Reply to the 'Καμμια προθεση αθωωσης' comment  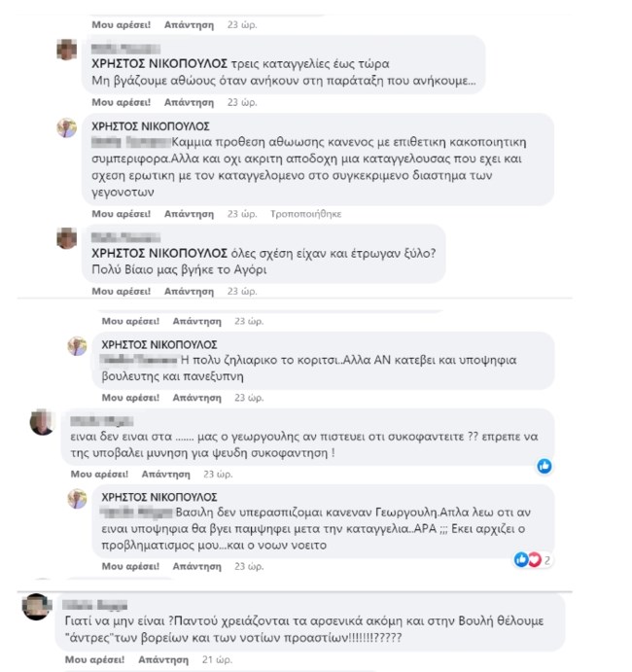coord(189,213)
